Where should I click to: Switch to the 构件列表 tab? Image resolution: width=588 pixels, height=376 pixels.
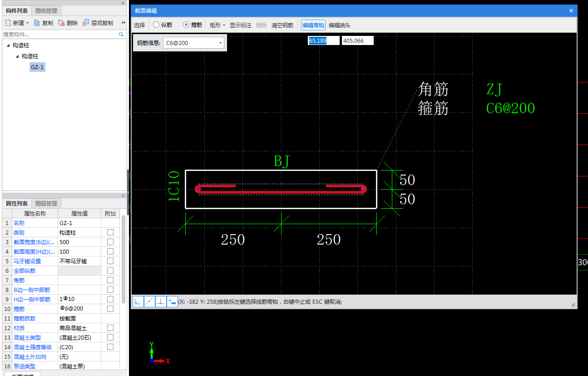tap(17, 10)
